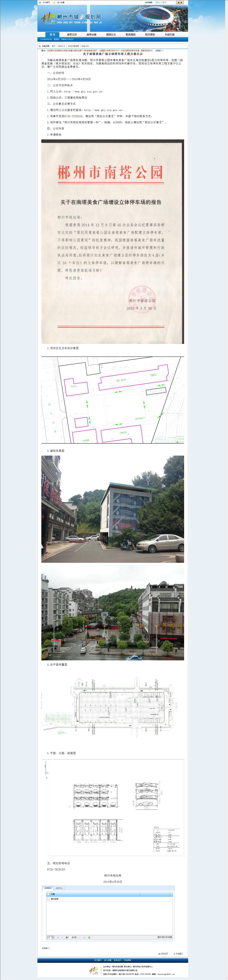Click the 设为首页 home icon in top bar
This screenshot has width=228, height=980.
(x=40, y=2)
